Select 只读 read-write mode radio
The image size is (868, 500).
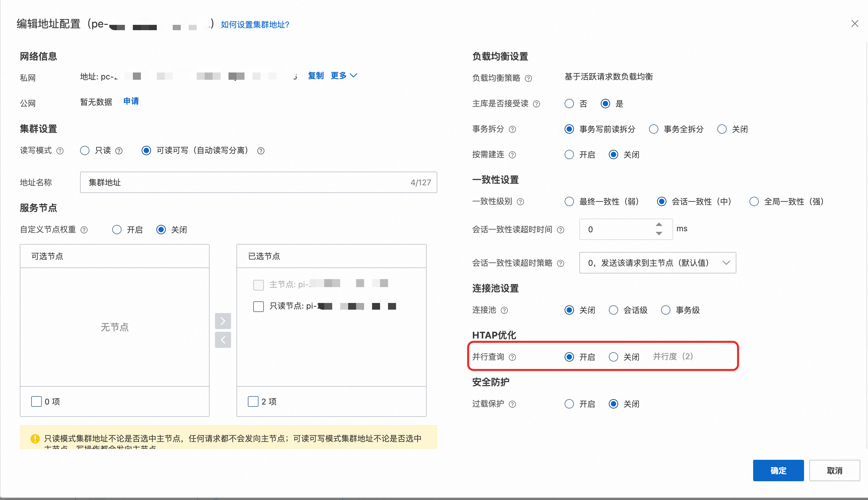[x=85, y=150]
